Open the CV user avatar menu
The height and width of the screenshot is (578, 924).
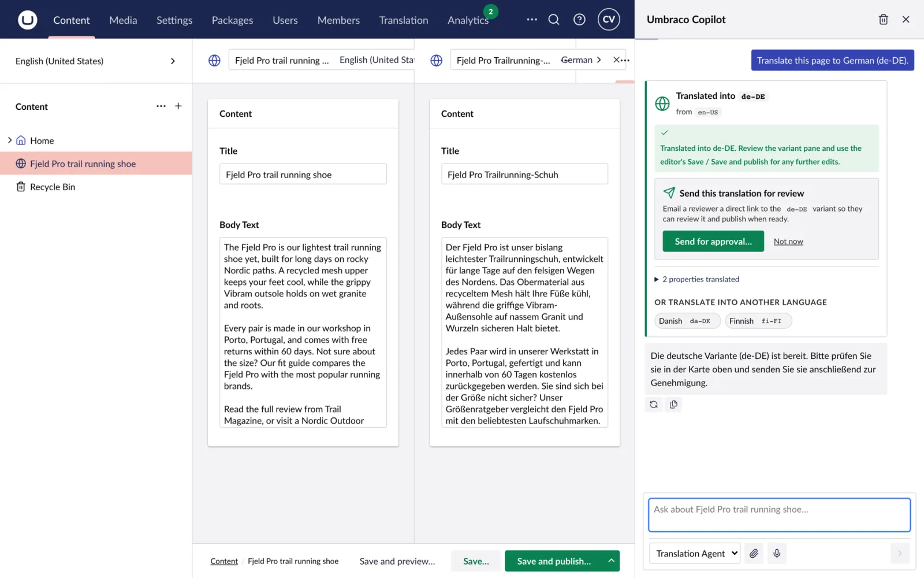(x=609, y=20)
